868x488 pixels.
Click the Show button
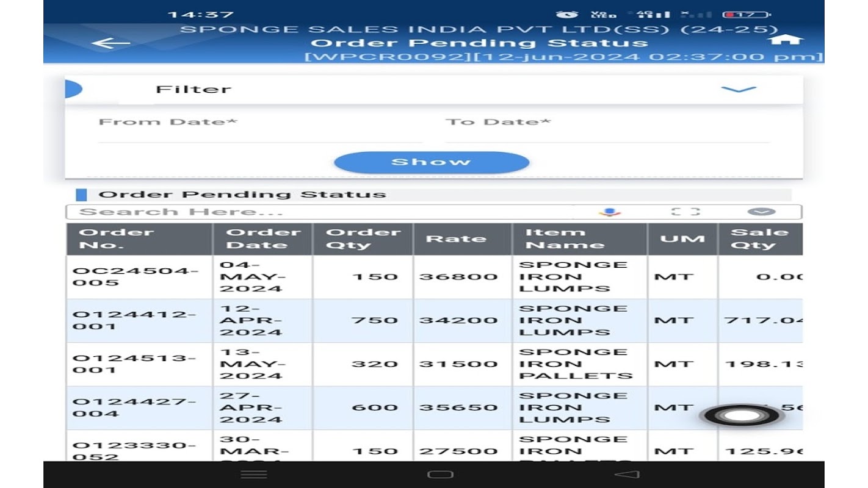(431, 162)
